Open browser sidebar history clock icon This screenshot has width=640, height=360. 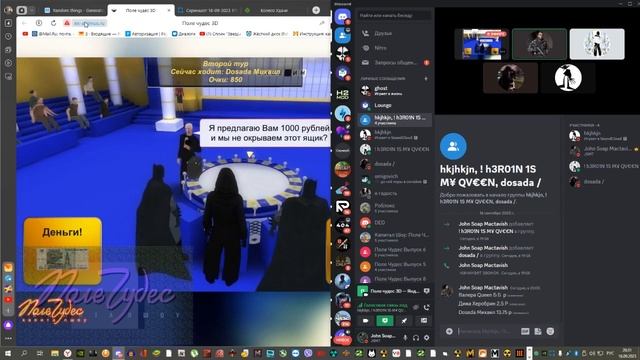pyautogui.click(x=9, y=36)
